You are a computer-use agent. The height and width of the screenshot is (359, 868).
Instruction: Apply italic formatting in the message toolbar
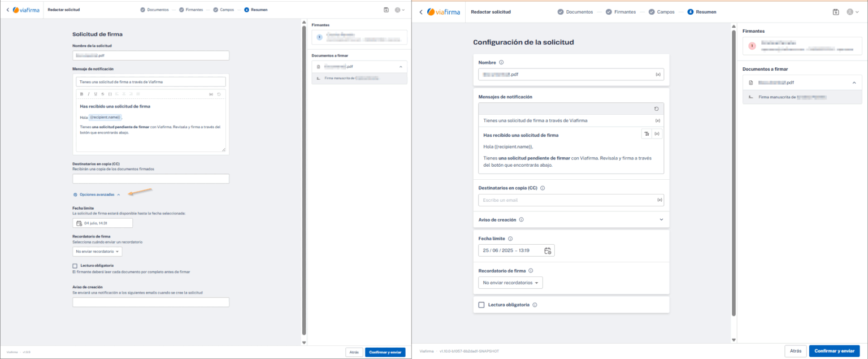pos(89,94)
